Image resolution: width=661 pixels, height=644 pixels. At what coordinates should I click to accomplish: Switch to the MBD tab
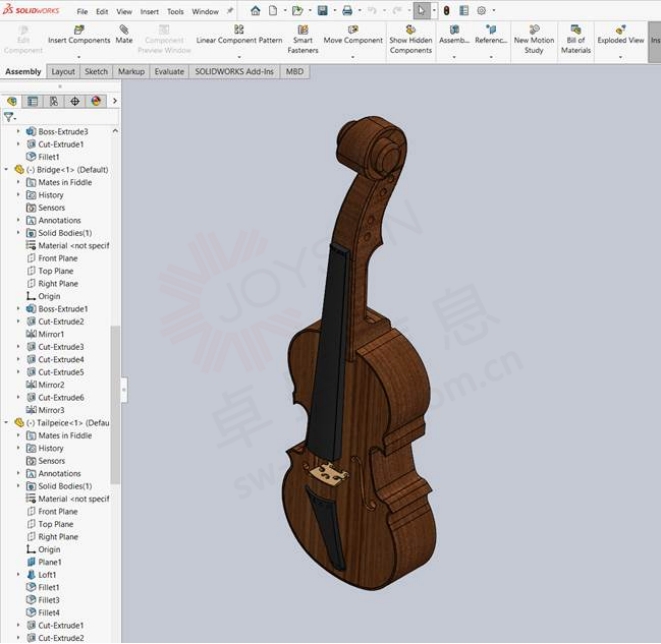point(294,72)
